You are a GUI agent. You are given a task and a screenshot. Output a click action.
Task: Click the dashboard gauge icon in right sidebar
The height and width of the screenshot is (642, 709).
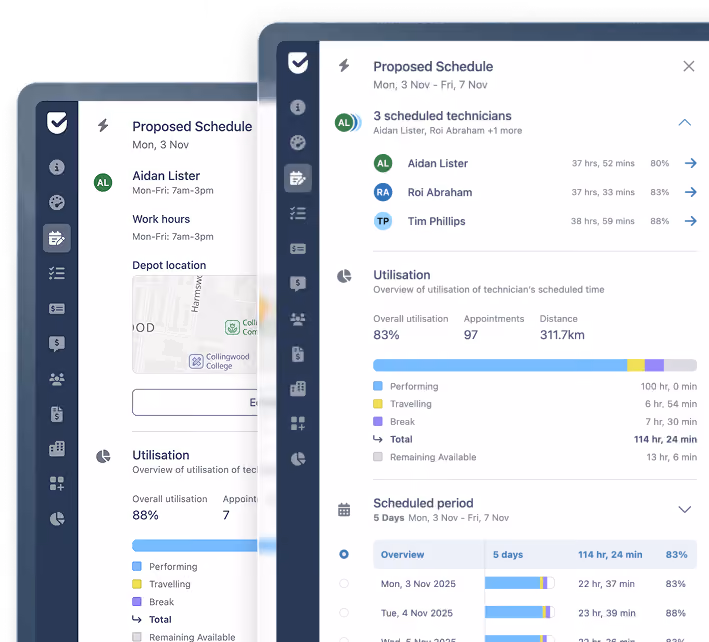298,142
